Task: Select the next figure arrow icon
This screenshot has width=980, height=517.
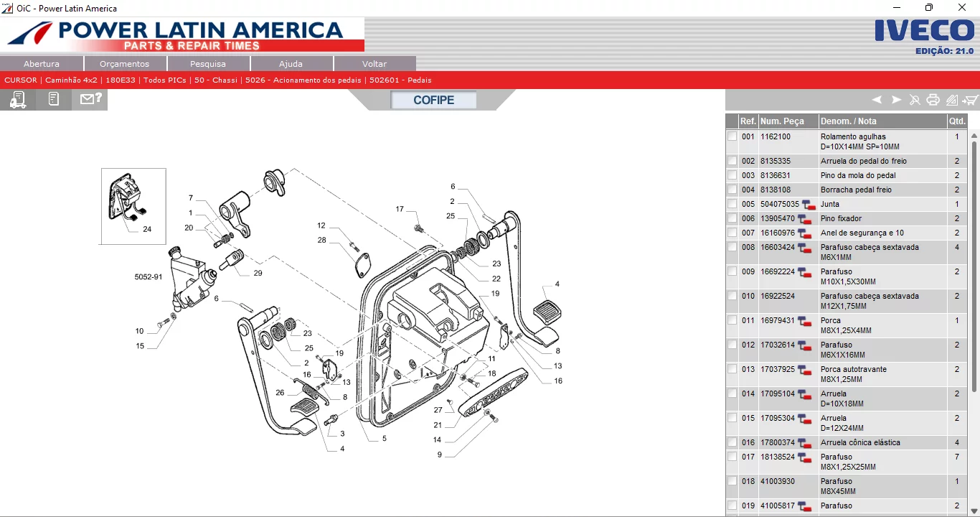Action: point(896,100)
